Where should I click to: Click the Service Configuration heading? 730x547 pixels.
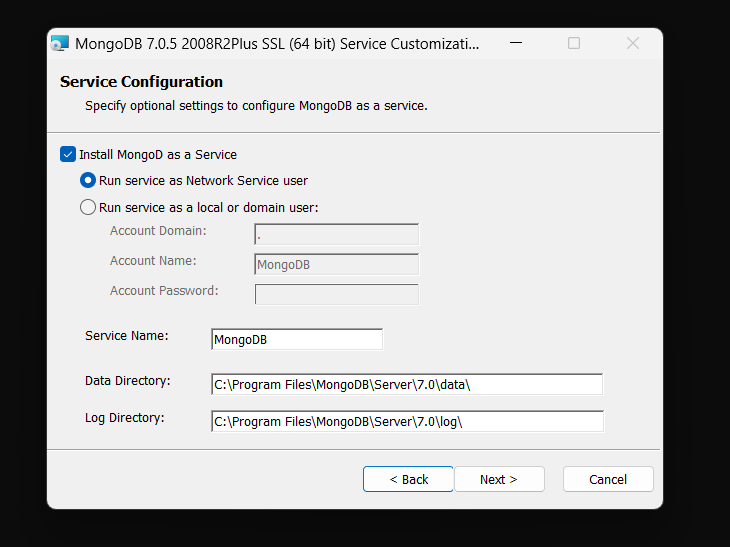142,82
